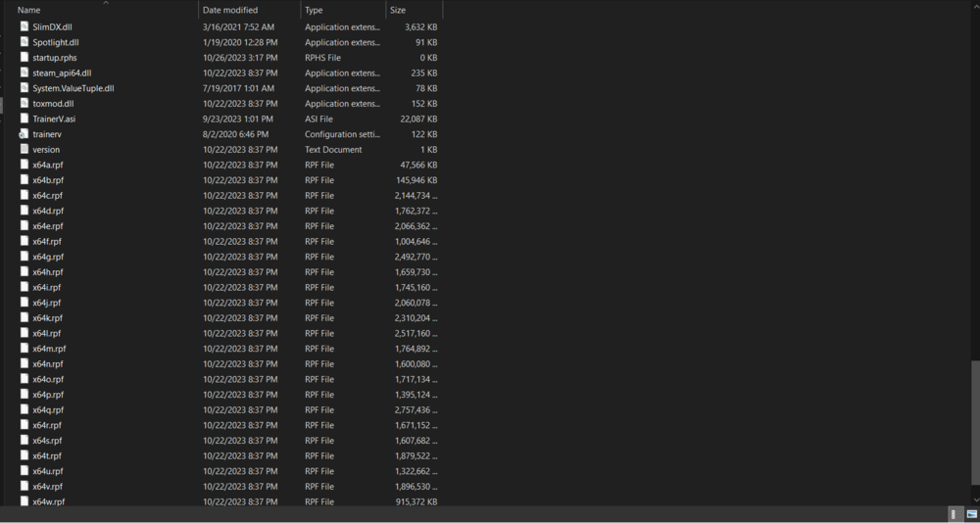This screenshot has width=980, height=523.
Task: Select the steam_api64.dll file icon
Action: point(24,73)
